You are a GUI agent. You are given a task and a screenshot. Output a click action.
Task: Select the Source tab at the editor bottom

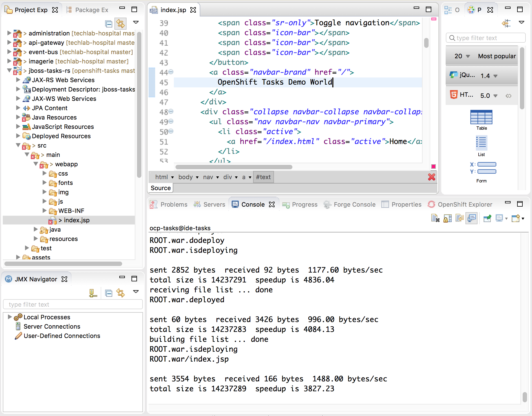click(x=161, y=188)
